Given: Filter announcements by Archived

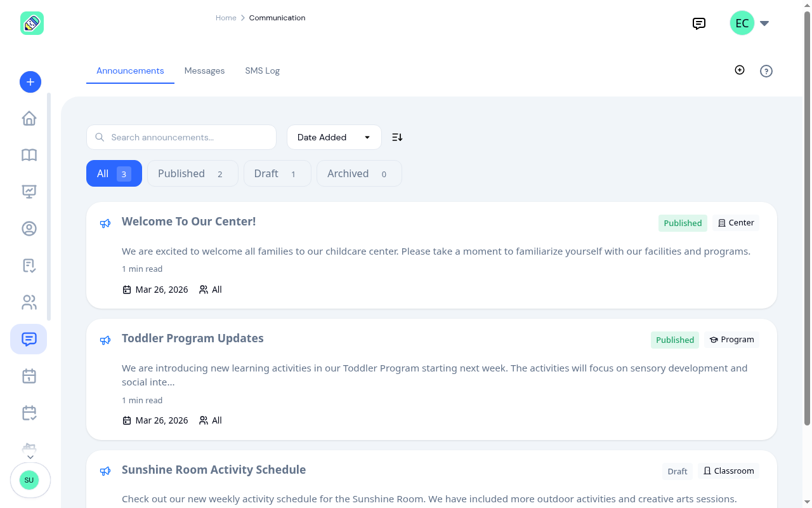Looking at the screenshot, I should (x=359, y=173).
